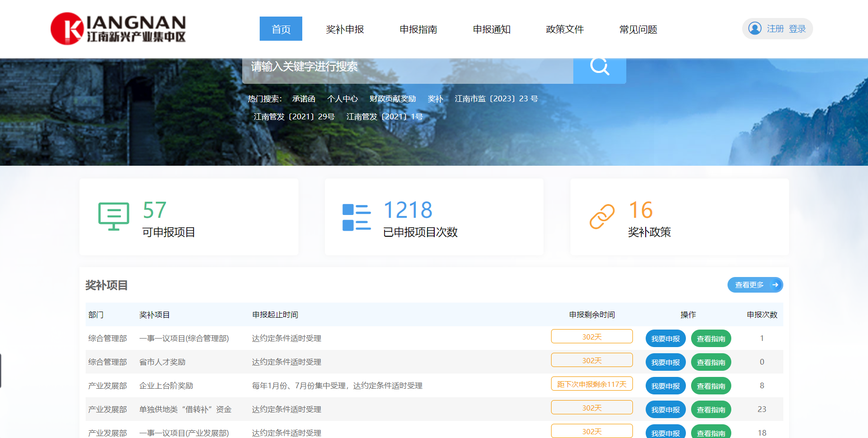This screenshot has width=868, height=438.
Task: Click 查看指南 for 一事一议项目(综合管理部)
Action: point(711,339)
